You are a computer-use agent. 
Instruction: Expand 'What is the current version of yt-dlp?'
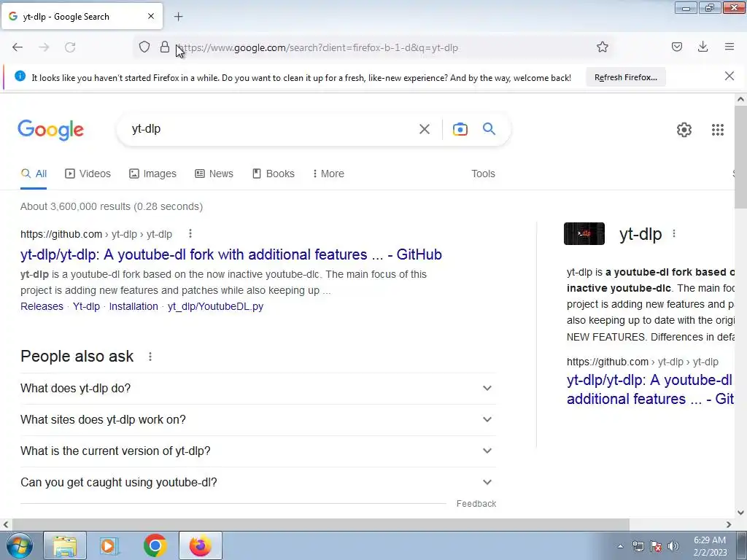click(258, 451)
